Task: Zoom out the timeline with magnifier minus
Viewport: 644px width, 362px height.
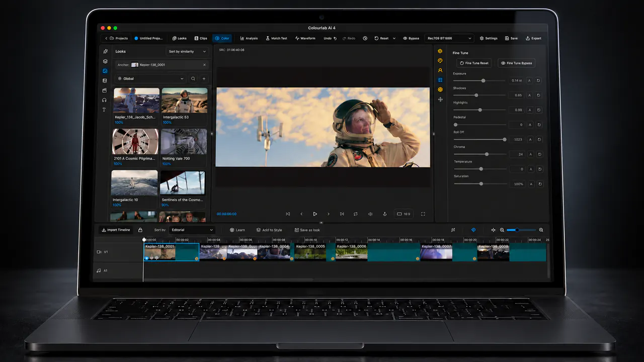Action: (502, 230)
